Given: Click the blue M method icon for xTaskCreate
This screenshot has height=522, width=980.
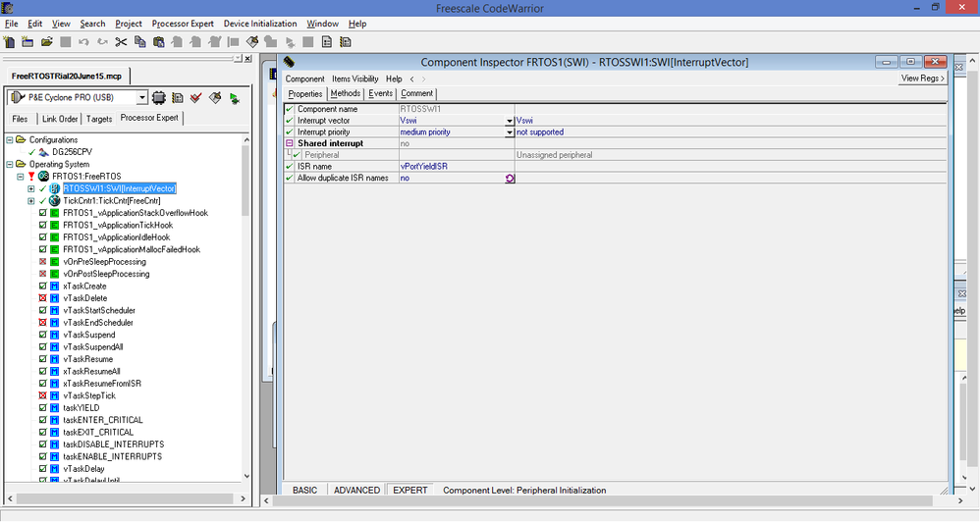Looking at the screenshot, I should (x=54, y=286).
